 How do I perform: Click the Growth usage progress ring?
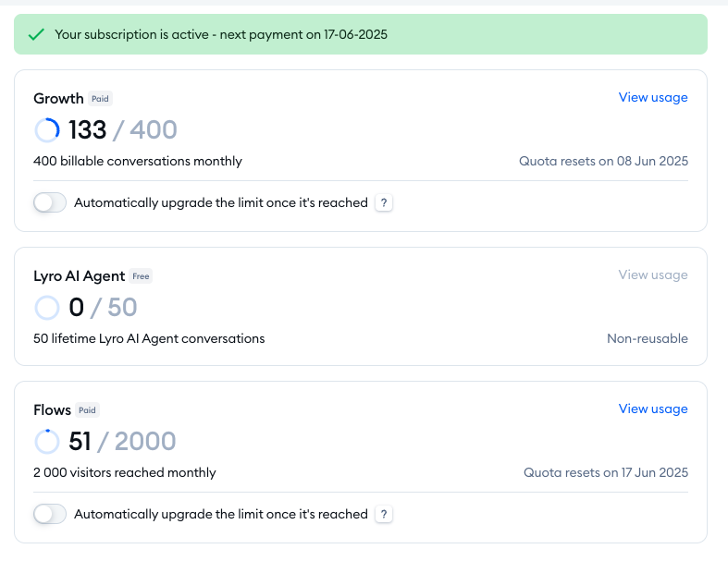pos(47,130)
